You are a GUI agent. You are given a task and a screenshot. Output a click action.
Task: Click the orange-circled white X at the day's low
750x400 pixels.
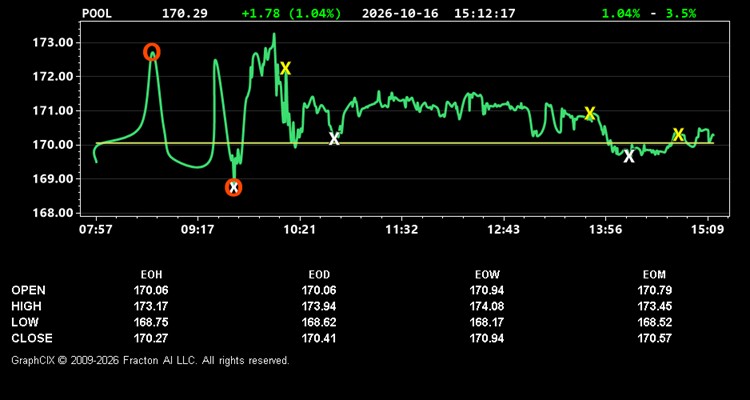(x=233, y=188)
